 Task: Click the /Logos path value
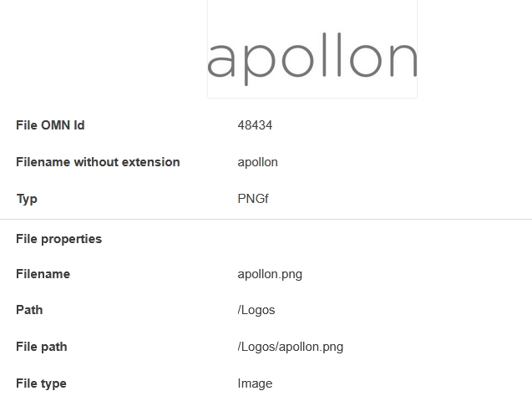pyautogui.click(x=256, y=310)
